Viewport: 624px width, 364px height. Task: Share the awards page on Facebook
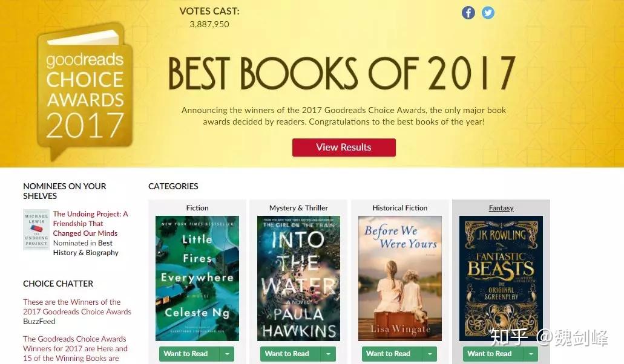click(468, 13)
